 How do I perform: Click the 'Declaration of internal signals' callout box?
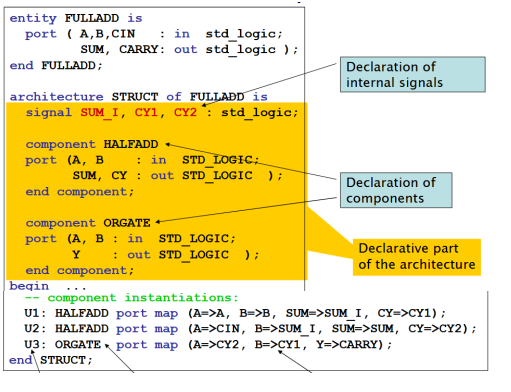[x=413, y=75]
